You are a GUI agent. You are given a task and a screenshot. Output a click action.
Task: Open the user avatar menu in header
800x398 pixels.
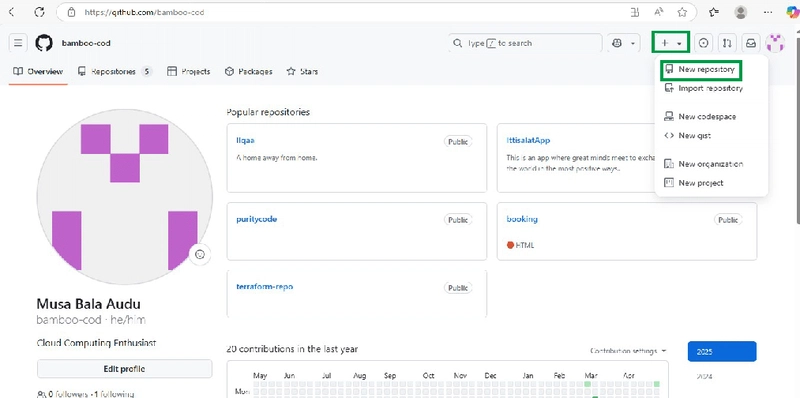(775, 43)
